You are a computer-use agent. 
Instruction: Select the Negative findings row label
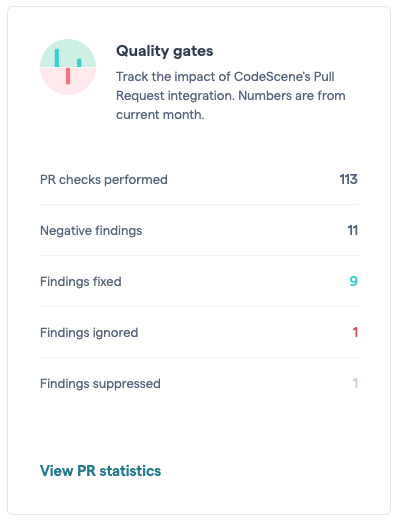pos(91,231)
